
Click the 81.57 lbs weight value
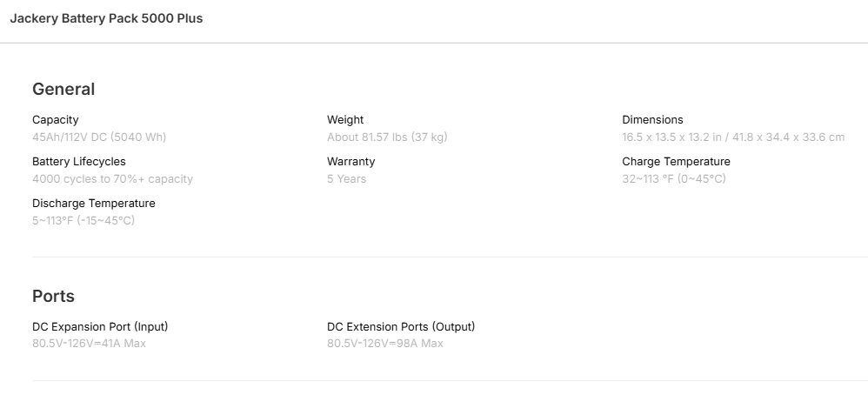pyautogui.click(x=387, y=137)
